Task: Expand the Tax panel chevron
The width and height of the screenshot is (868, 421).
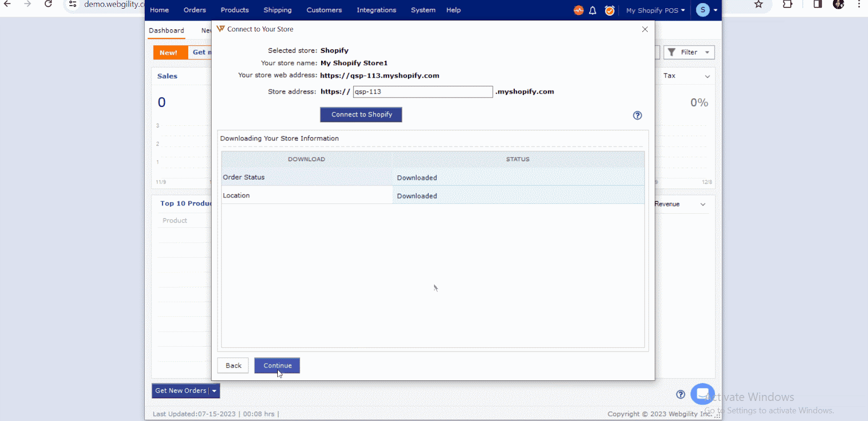Action: click(707, 76)
